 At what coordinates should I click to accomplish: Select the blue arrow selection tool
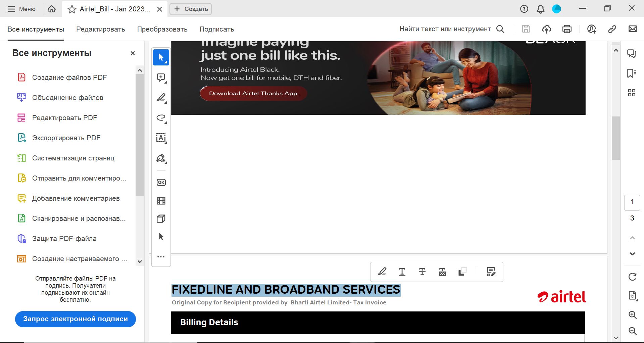click(161, 57)
